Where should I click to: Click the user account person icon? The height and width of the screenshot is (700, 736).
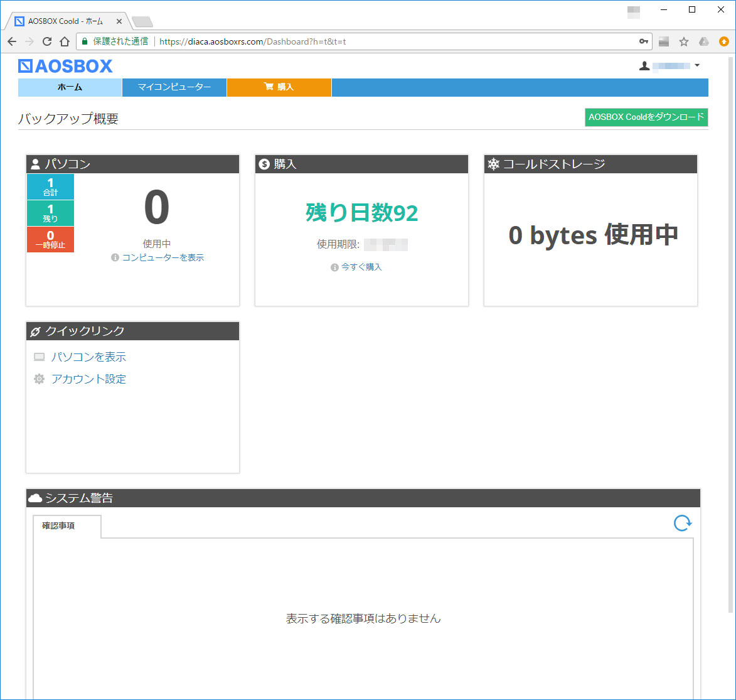[644, 66]
